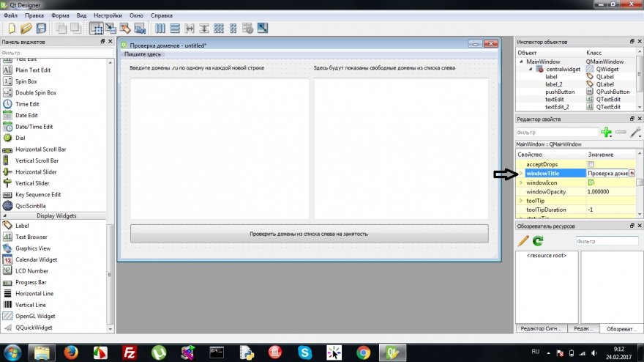The image size is (644, 362).
Task: Collapse the Display Widgets category
Action: click(5, 215)
